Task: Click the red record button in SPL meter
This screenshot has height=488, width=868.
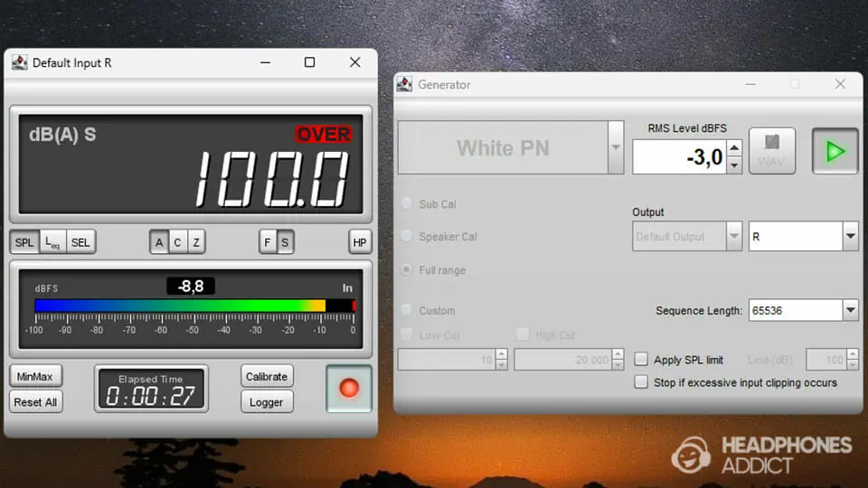Action: pyautogui.click(x=349, y=389)
